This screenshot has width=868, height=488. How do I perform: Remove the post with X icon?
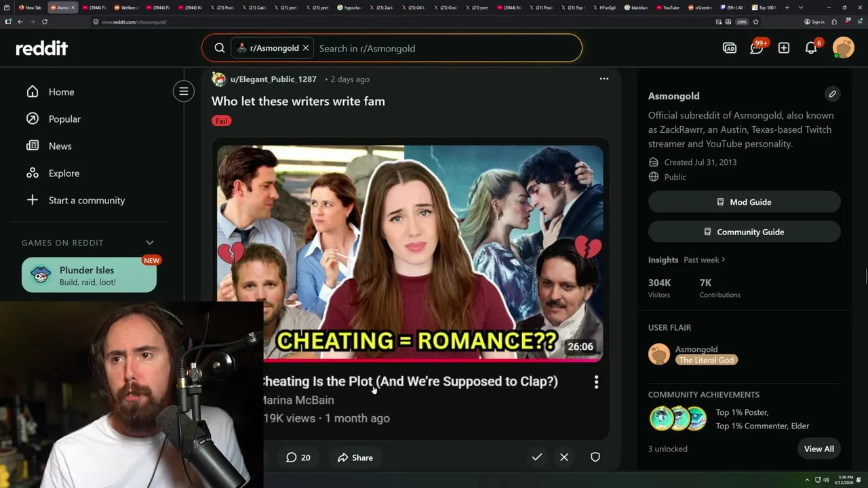click(x=564, y=457)
